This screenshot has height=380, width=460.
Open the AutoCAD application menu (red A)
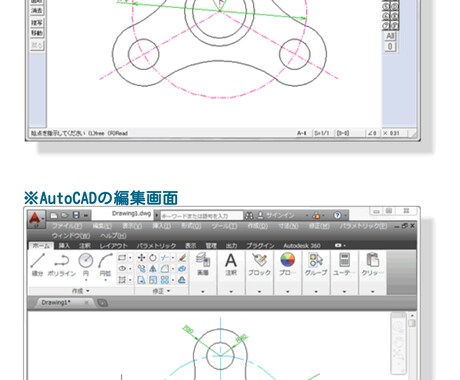tap(35, 219)
